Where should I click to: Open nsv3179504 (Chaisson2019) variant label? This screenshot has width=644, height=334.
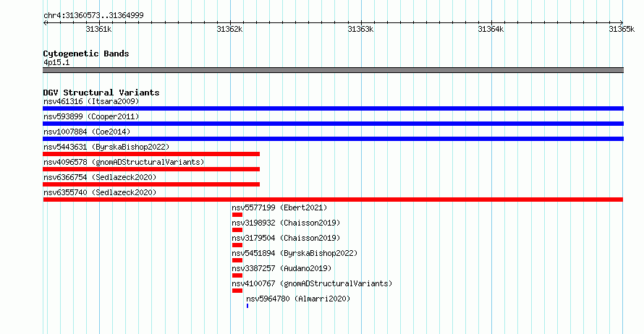point(286,238)
